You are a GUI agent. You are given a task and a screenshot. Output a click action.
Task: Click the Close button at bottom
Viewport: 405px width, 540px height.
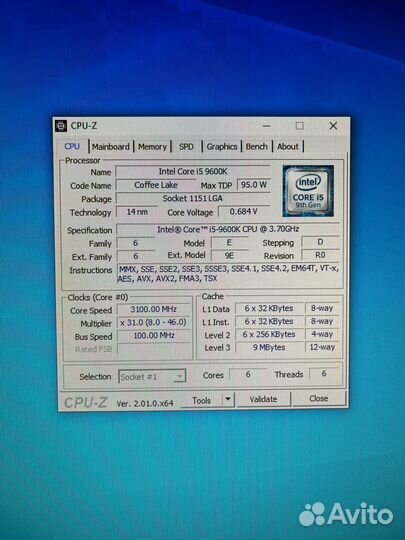319,398
